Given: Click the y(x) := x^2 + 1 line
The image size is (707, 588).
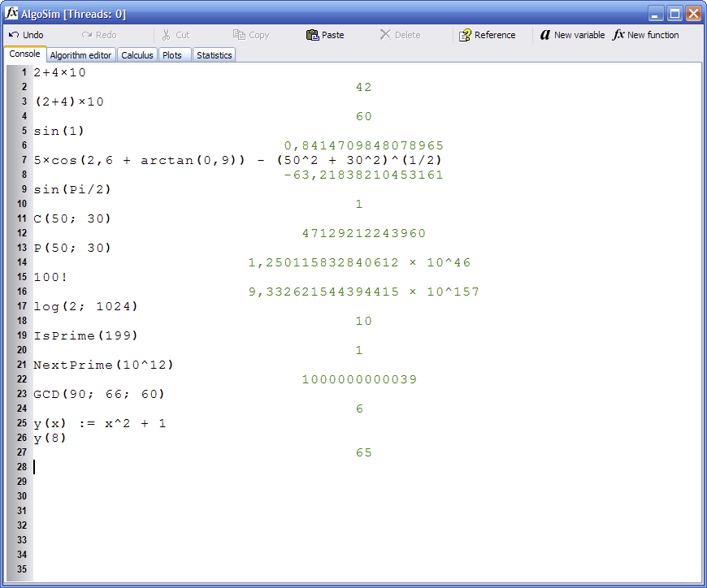Looking at the screenshot, I should click(x=99, y=424).
